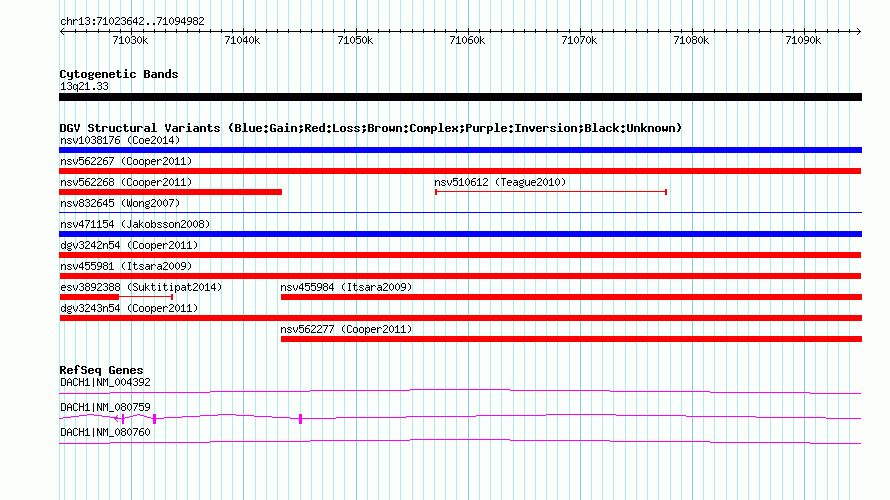This screenshot has width=890, height=500.
Task: Select variant label nsv562267 (Cooper2011)
Action: point(126,161)
